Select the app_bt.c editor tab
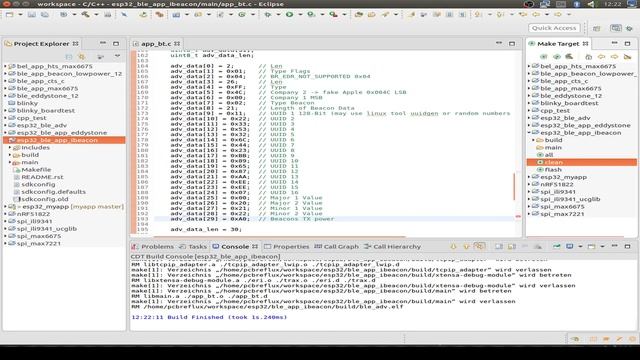 pos(156,44)
